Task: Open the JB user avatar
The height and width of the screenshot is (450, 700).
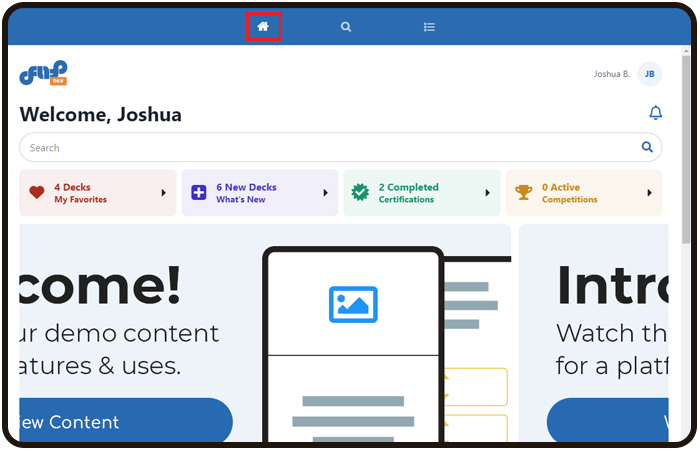Action: tap(650, 74)
